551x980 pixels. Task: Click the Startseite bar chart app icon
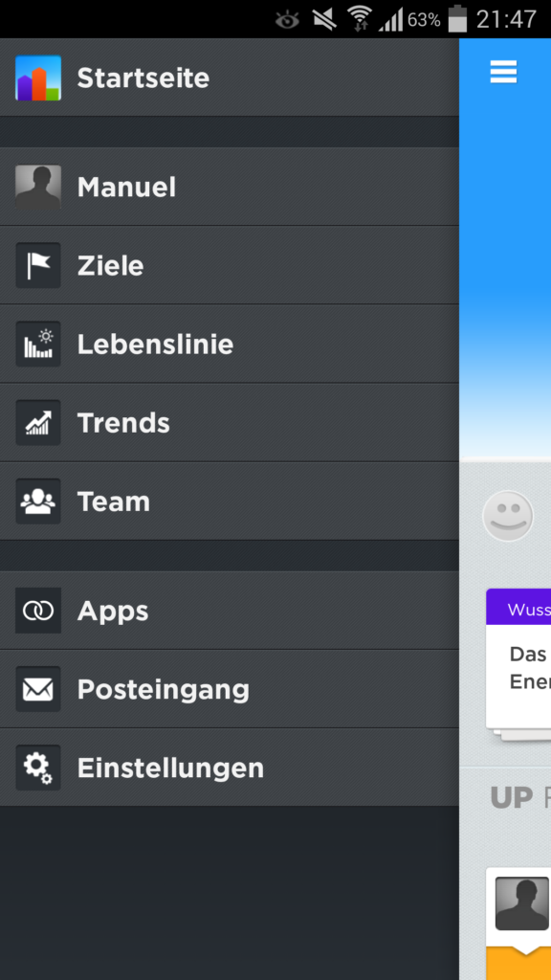click(38, 78)
